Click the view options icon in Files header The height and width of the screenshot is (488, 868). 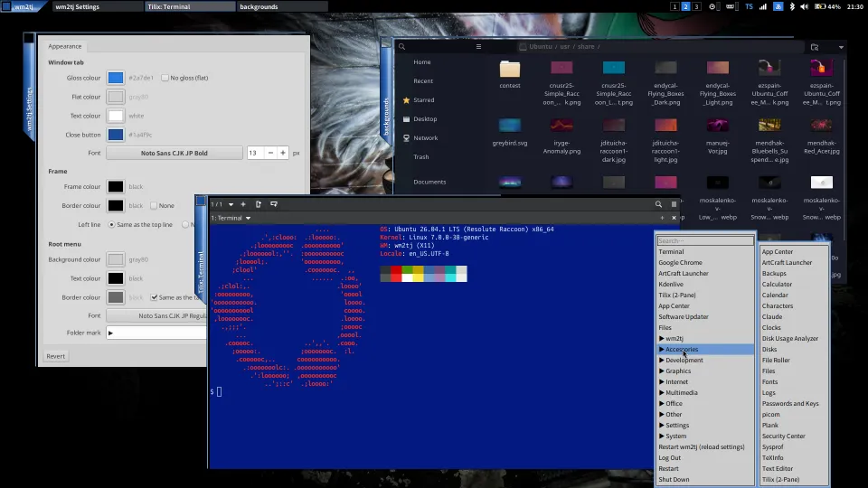pos(815,47)
